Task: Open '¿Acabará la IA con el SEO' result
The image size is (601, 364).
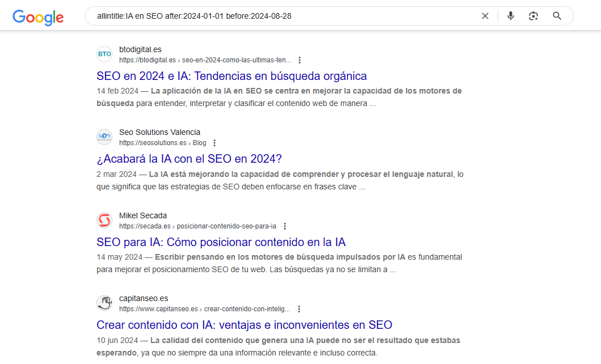Action: pos(189,159)
